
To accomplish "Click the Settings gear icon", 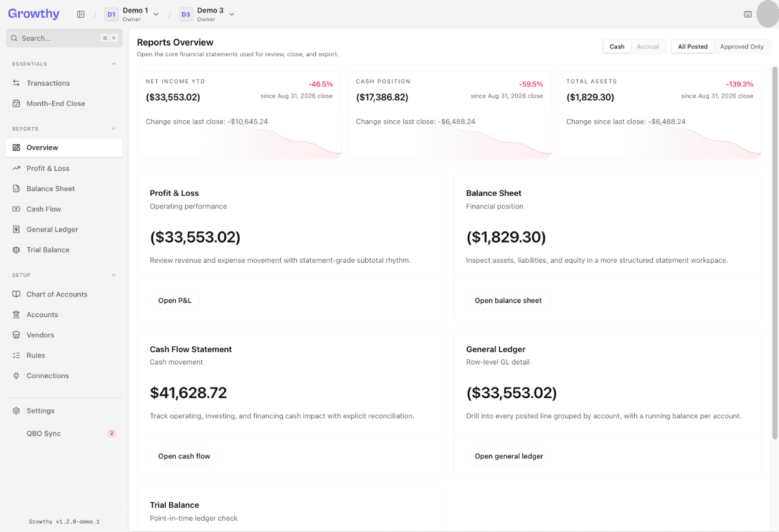I will [17, 411].
